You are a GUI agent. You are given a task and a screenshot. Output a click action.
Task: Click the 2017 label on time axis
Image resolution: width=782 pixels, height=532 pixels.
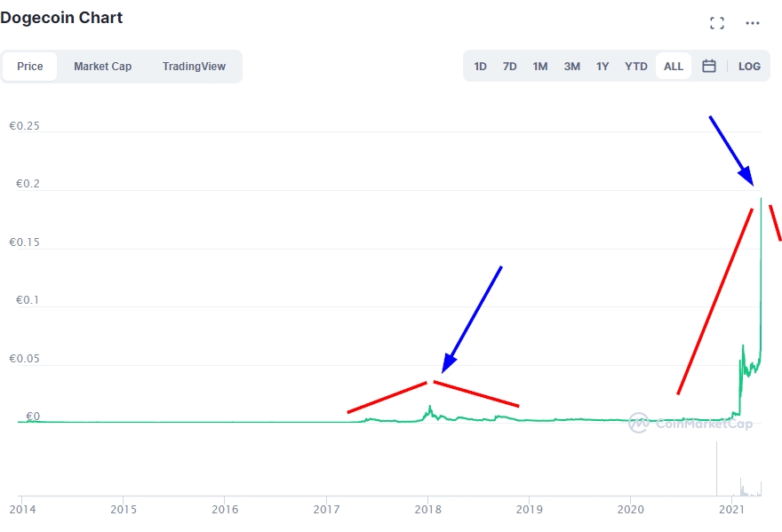pyautogui.click(x=326, y=510)
